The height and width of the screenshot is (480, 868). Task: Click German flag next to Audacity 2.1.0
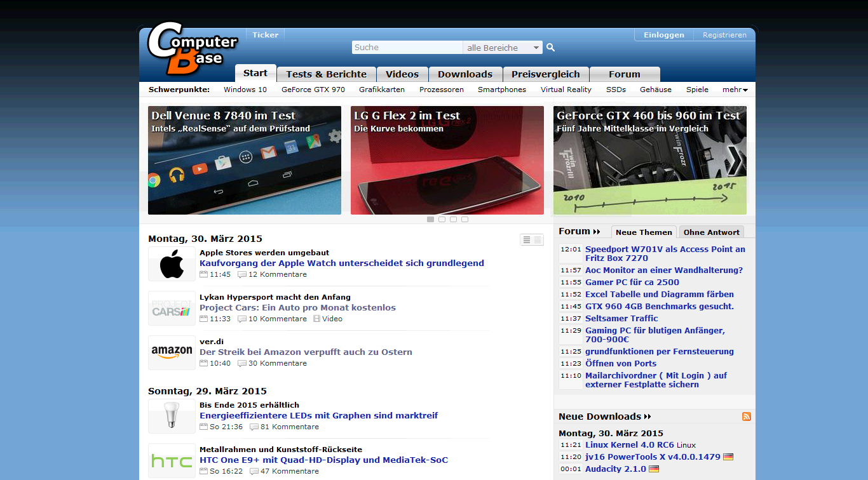point(654,469)
